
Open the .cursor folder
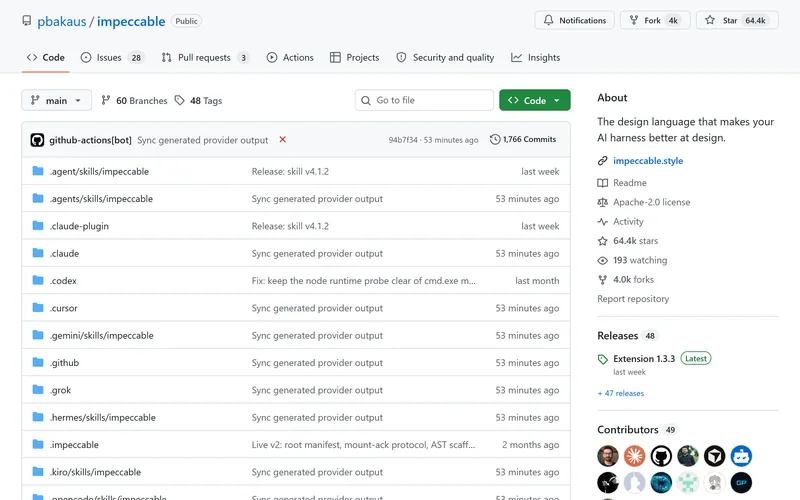pyautogui.click(x=64, y=308)
